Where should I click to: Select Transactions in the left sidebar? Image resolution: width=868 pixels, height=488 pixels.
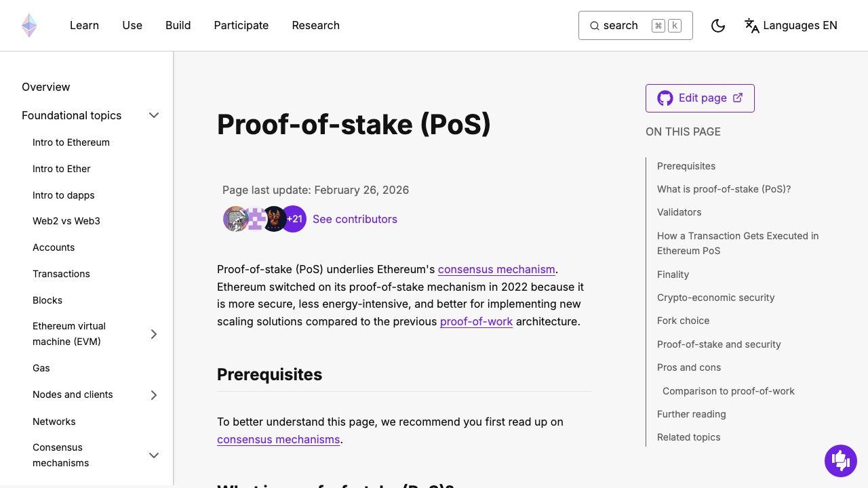tap(61, 274)
